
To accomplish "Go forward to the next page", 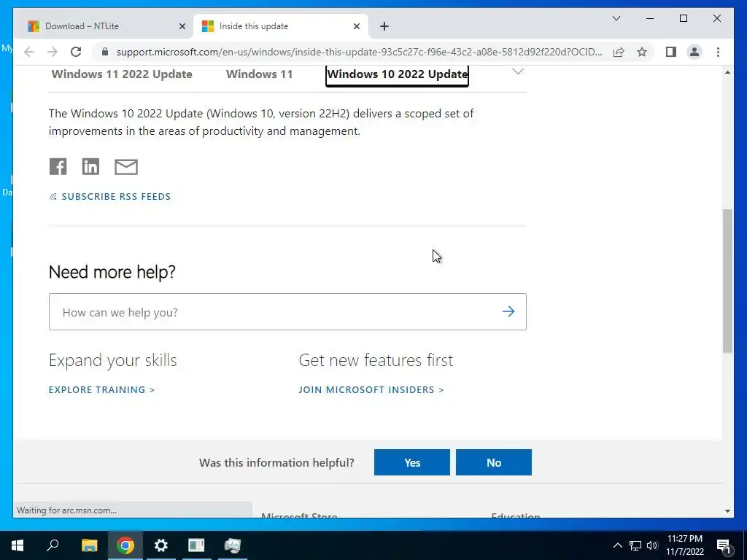I will click(53, 52).
